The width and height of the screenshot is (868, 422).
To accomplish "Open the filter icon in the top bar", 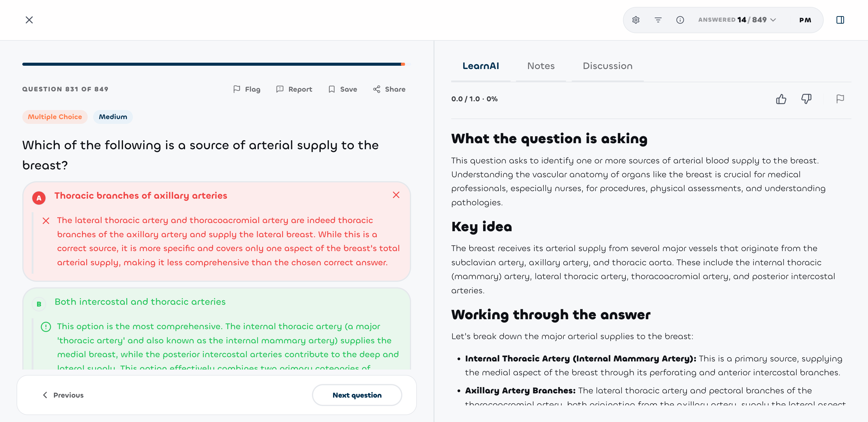I will coord(658,20).
